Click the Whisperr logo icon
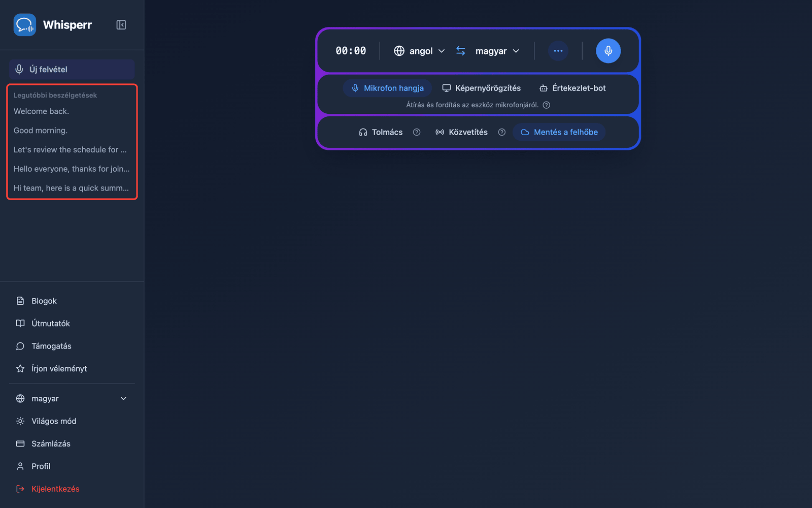The width and height of the screenshot is (812, 508). [25, 25]
